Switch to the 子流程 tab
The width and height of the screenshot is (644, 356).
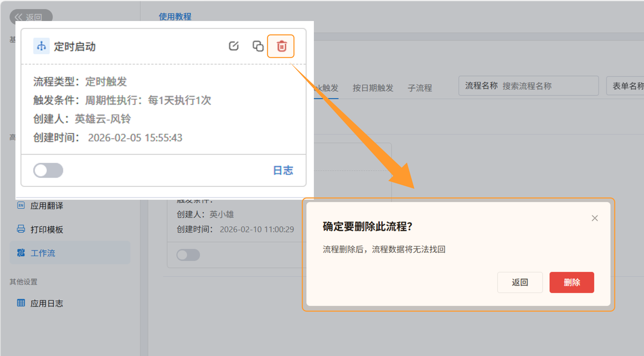click(420, 88)
